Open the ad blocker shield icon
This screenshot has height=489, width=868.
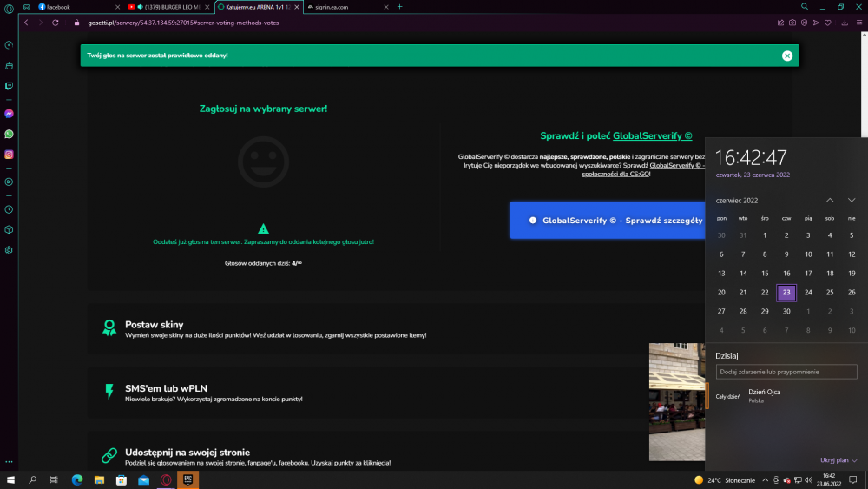[x=804, y=23]
